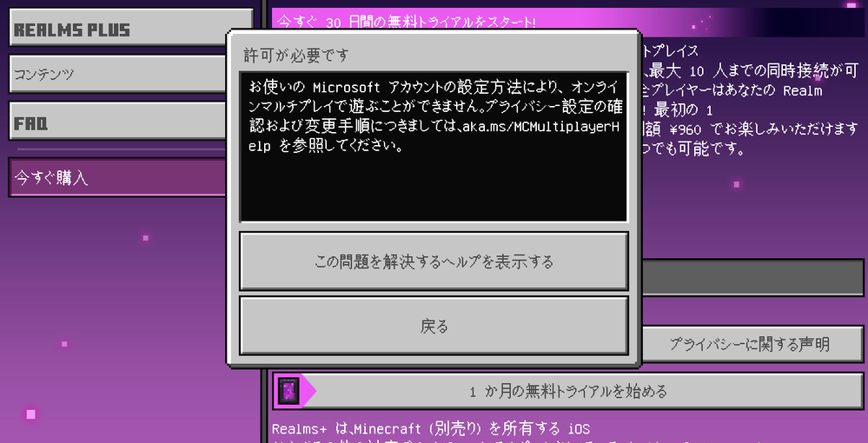The image size is (868, 443).
Task: Click the portal icon on the trial button
Action: pyautogui.click(x=289, y=391)
